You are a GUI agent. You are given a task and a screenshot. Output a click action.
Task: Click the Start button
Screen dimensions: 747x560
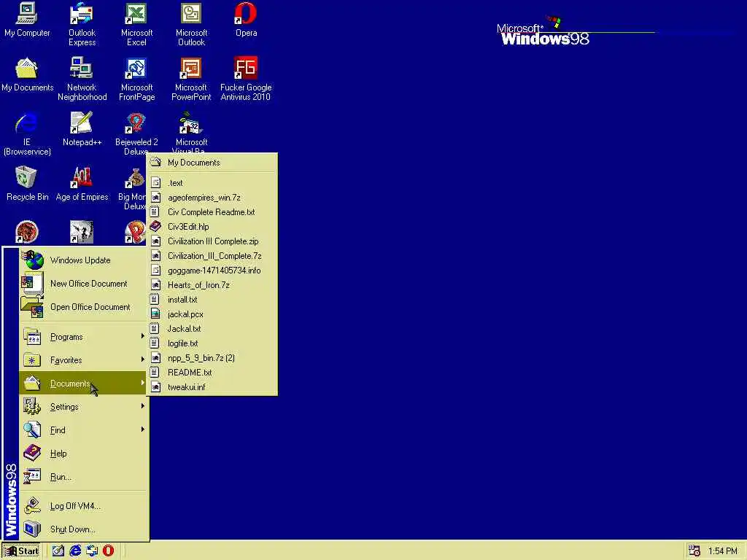[x=21, y=551]
